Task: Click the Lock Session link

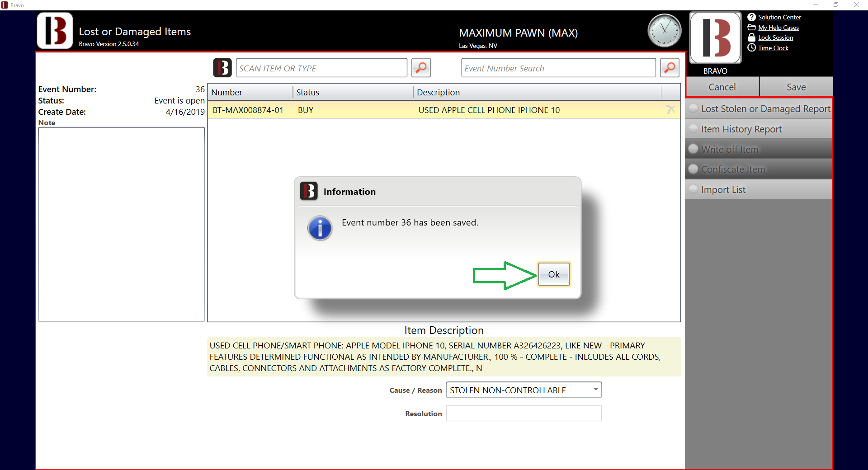Action: pyautogui.click(x=775, y=38)
